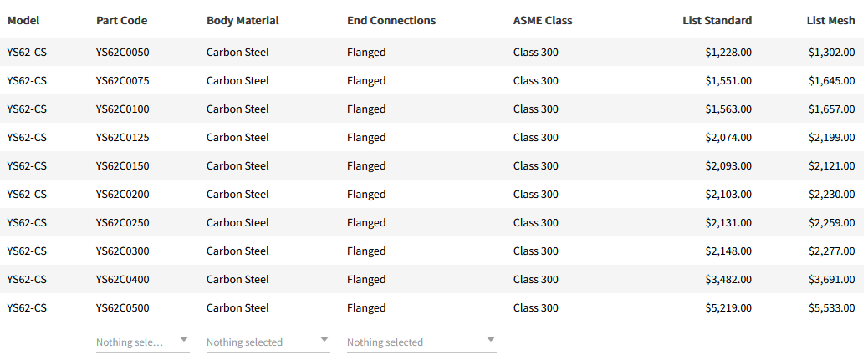Viewport: 868px width, 355px height.
Task: Click the List Mesh column header
Action: (x=830, y=20)
